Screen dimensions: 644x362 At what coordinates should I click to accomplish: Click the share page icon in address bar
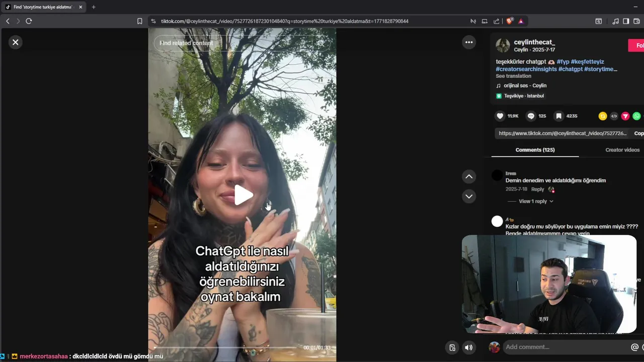(x=497, y=21)
